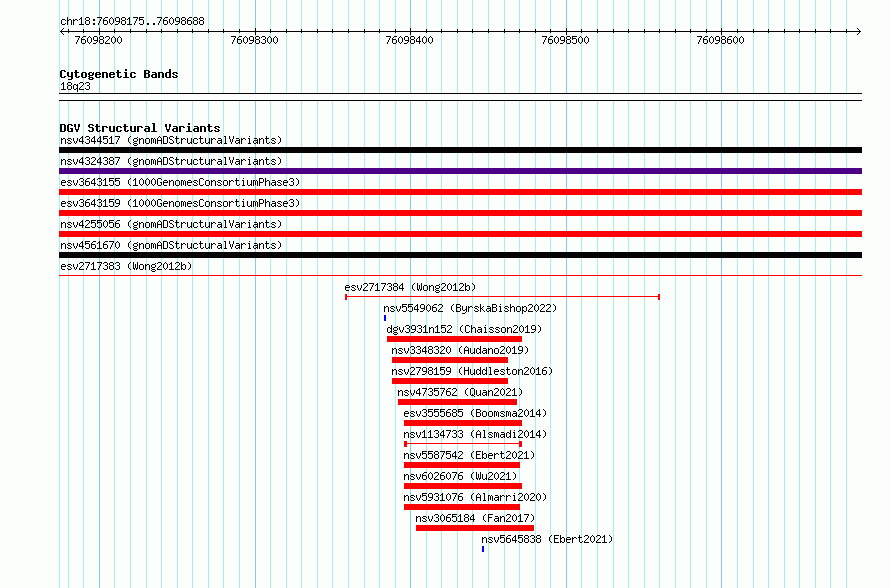
Task: Select the red nsv3065184 variant bar
Action: [x=475, y=528]
